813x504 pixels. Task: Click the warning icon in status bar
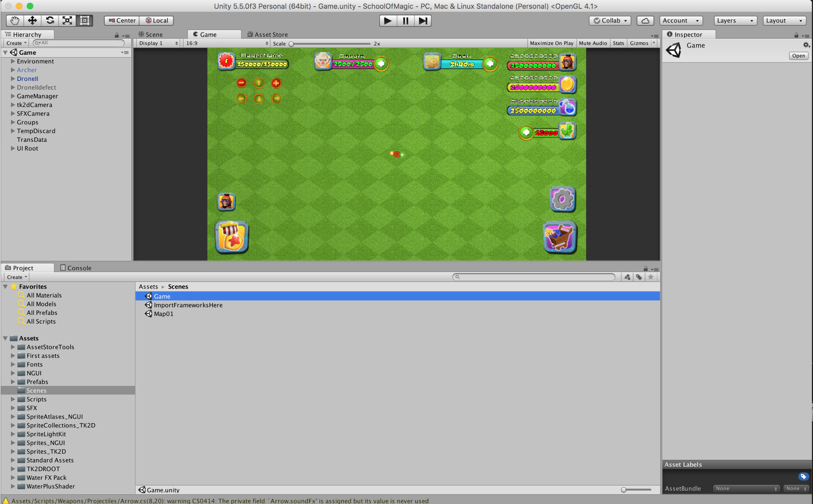point(6,500)
